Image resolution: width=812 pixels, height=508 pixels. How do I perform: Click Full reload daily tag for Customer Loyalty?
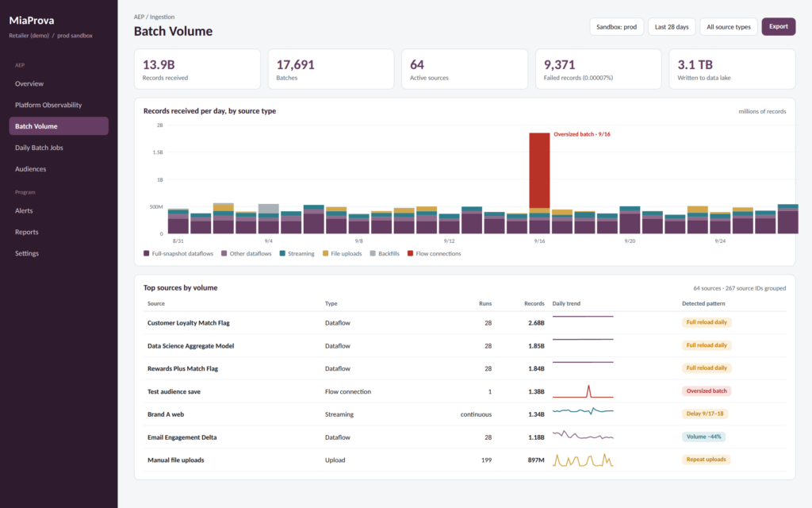coord(707,322)
